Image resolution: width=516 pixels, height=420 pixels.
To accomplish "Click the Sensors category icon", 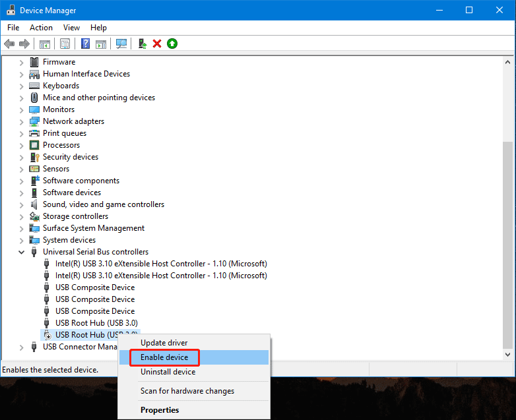I will (34, 169).
